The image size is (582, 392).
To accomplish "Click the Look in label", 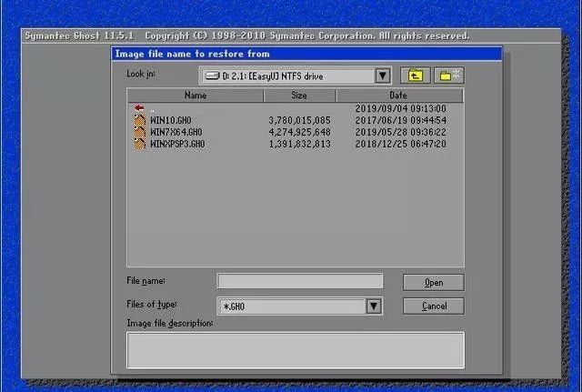I will tap(141, 74).
